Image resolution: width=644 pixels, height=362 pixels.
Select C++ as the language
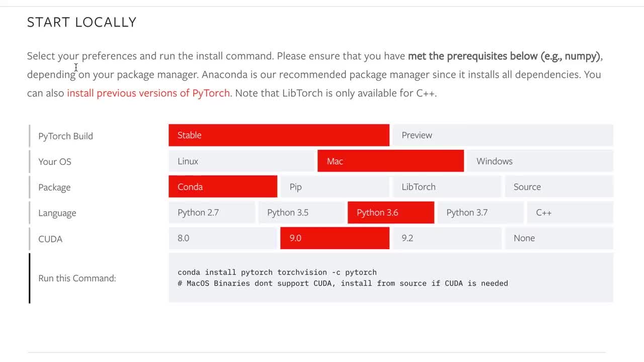pyautogui.click(x=570, y=213)
